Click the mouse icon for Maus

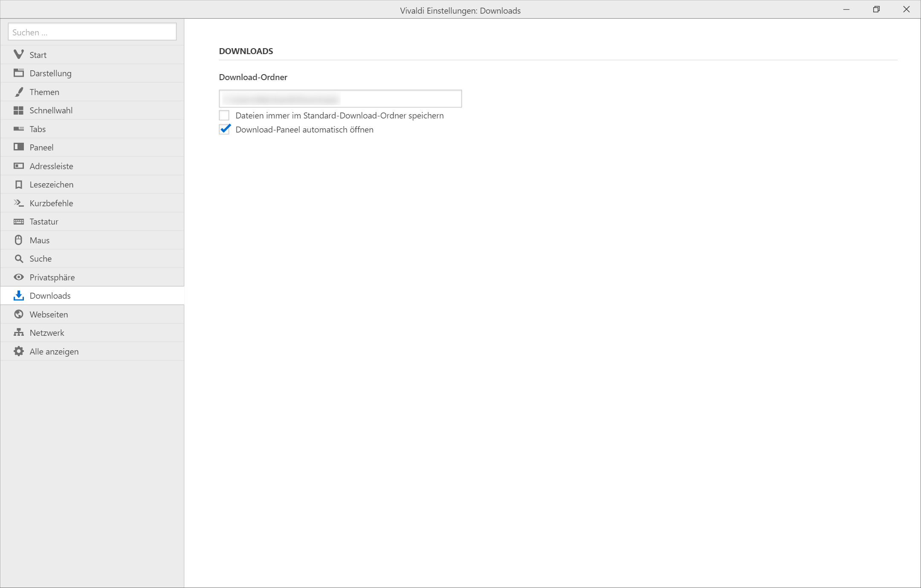coord(18,240)
